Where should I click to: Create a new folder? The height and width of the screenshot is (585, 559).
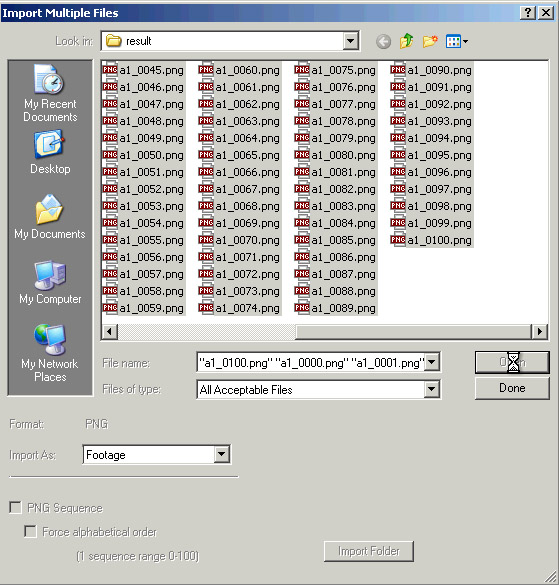click(x=430, y=41)
